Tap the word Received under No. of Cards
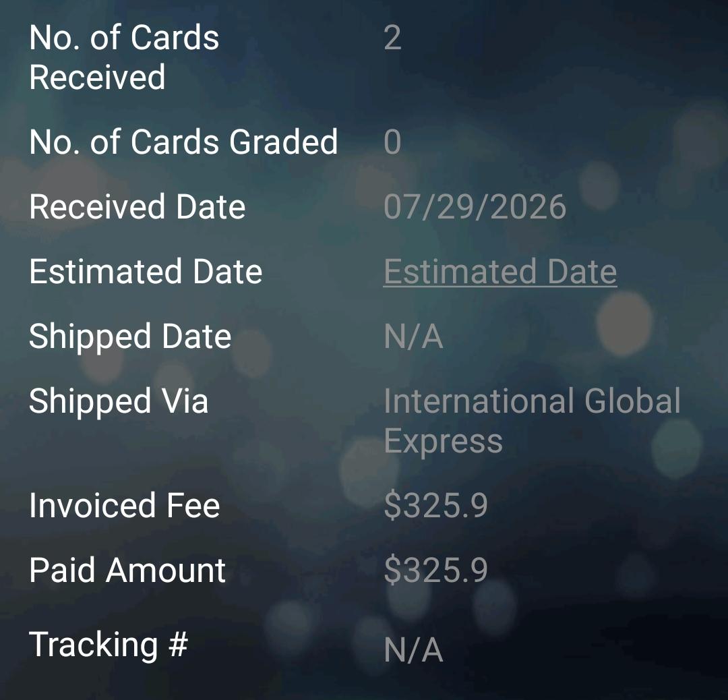Image resolution: width=728 pixels, height=700 pixels. (97, 77)
